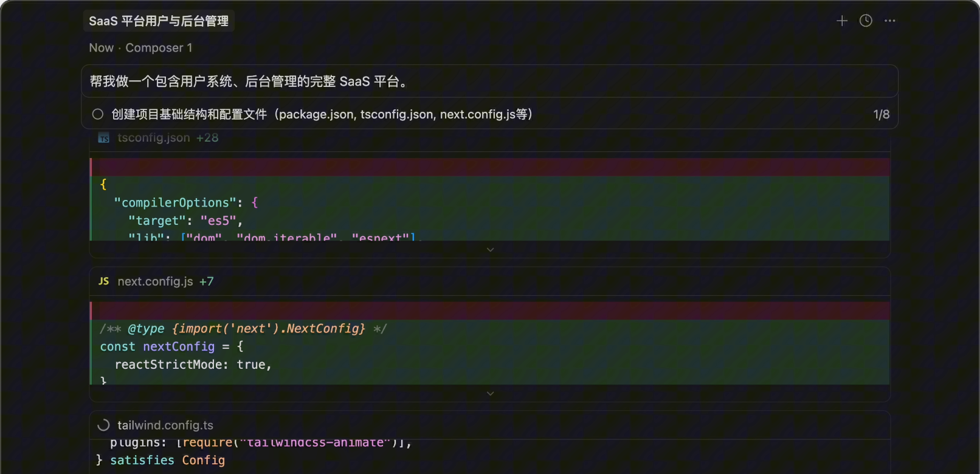This screenshot has width=980, height=474.
Task: Expand the next.config.js code block chevron
Action: 490,394
